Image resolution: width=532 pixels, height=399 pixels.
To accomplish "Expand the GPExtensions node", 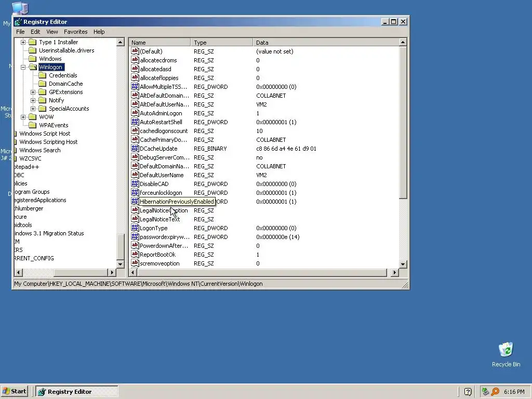I will pyautogui.click(x=33, y=92).
